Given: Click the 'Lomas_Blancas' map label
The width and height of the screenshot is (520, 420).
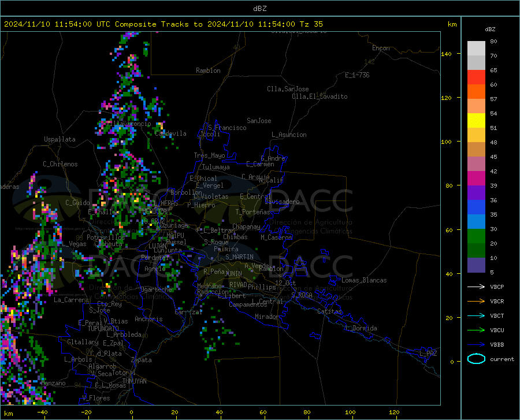Looking at the screenshot, I should [364, 280].
